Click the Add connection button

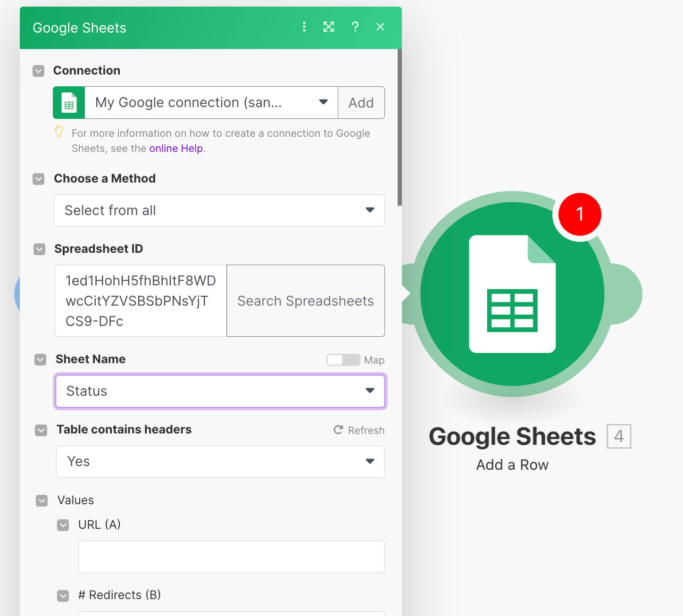361,102
